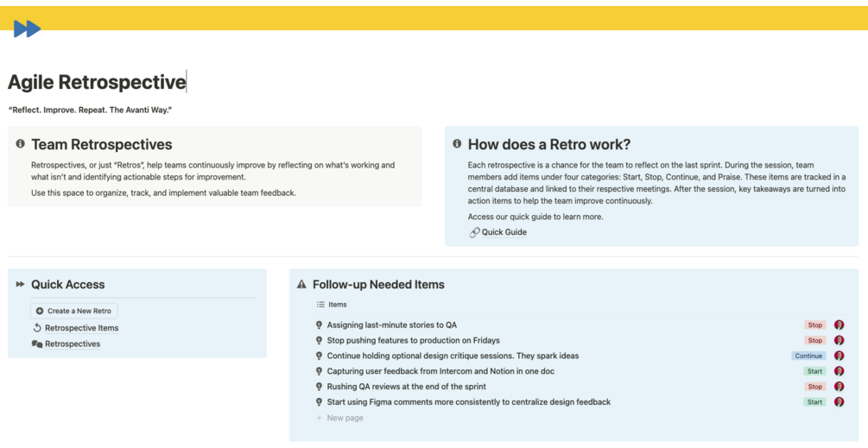
Task: Click the info icon beside Team Retrospectives
Action: tap(20, 144)
